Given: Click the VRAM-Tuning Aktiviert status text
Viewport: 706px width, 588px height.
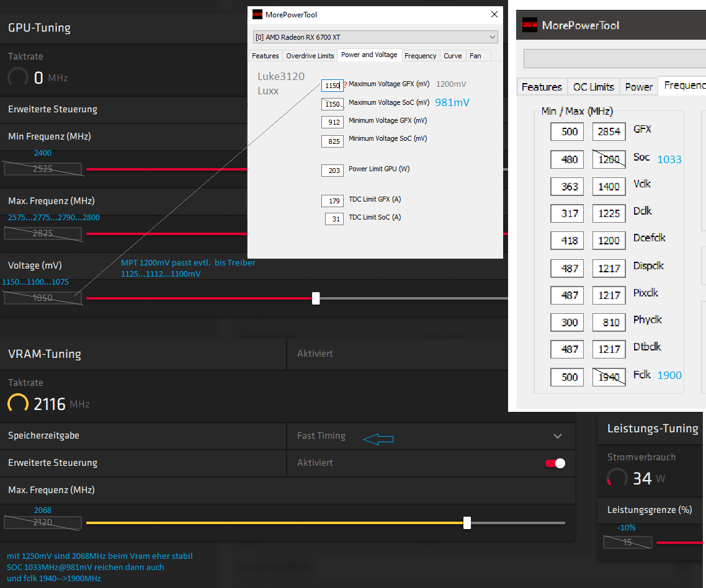Looking at the screenshot, I should pyautogui.click(x=315, y=354).
